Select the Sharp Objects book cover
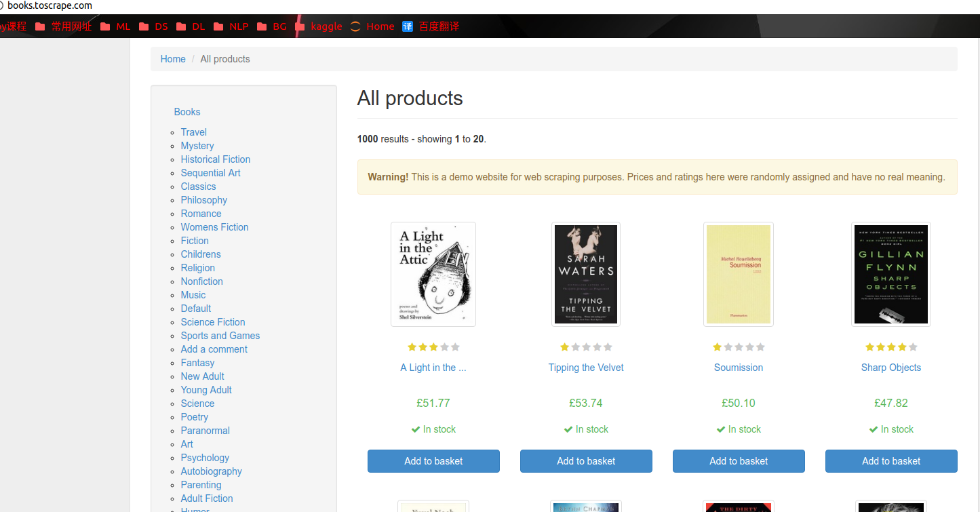 890,274
